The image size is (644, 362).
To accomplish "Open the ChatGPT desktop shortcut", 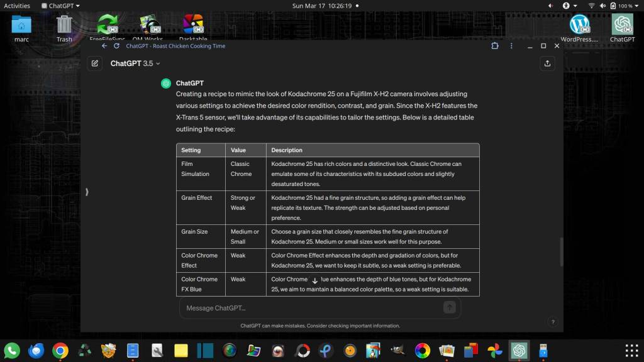I will 622,28.
